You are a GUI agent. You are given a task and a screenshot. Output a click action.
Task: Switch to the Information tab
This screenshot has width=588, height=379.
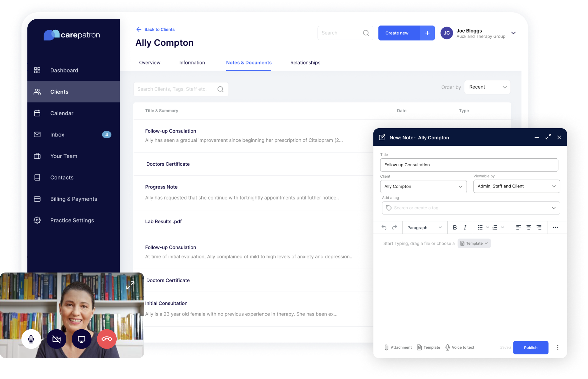[x=192, y=63]
